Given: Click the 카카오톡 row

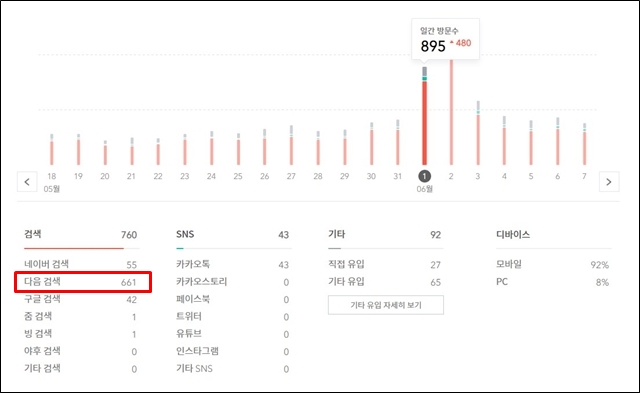Looking at the screenshot, I should pos(233,264).
